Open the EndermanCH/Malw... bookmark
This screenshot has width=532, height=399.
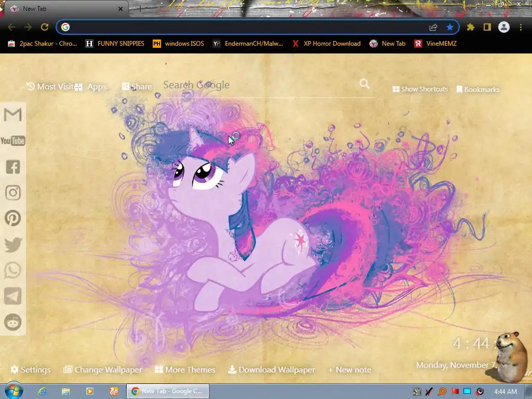click(x=248, y=44)
